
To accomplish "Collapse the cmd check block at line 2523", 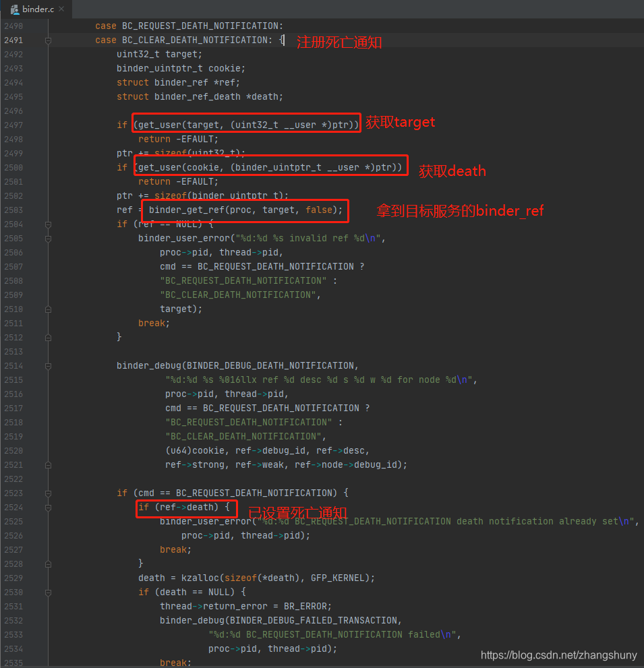I will (x=48, y=493).
